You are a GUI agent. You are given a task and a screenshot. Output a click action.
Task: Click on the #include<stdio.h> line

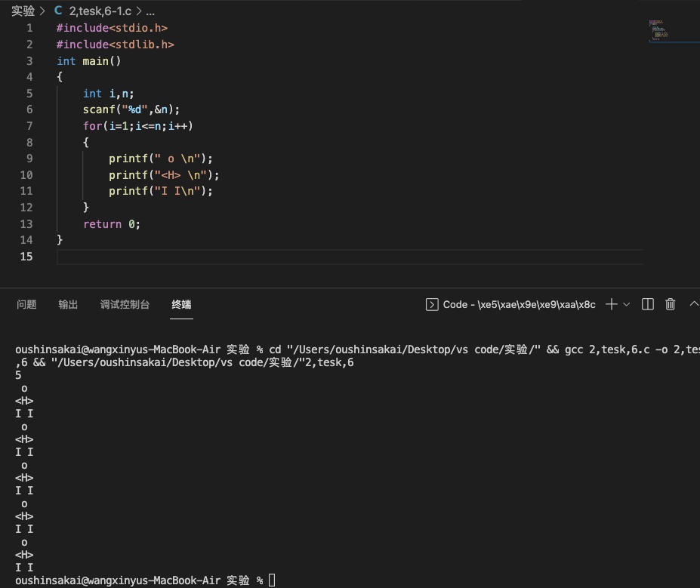pyautogui.click(x=112, y=28)
